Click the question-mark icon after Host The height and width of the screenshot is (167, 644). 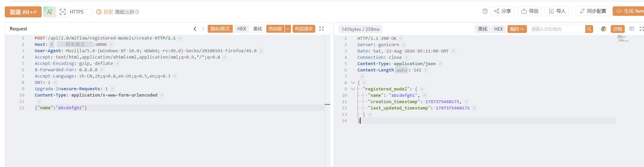click(52, 44)
